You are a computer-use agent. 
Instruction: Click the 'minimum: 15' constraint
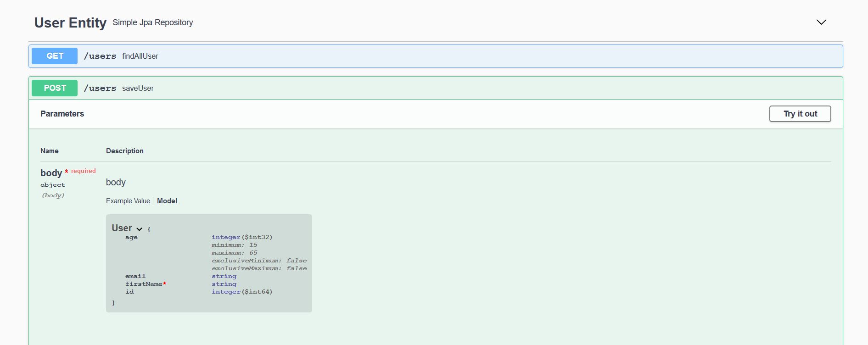click(235, 245)
